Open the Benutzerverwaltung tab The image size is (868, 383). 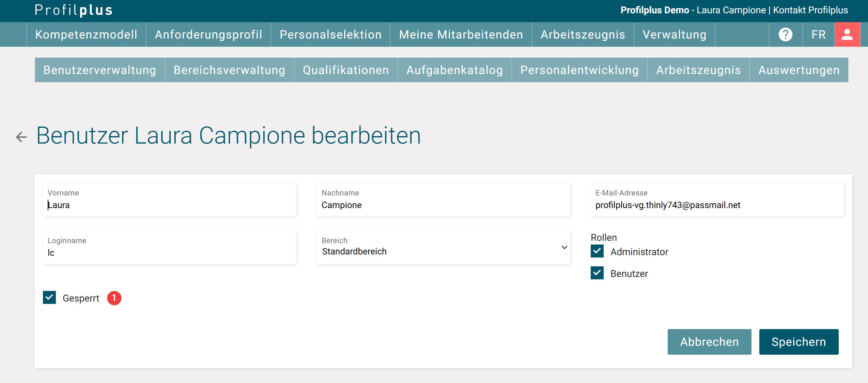tap(100, 70)
